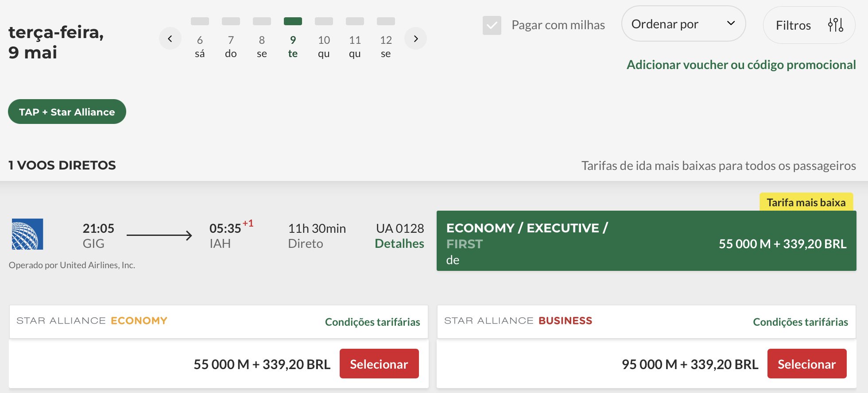Open the Ordenar por dropdown
Image resolution: width=868 pixels, height=393 pixels.
click(683, 24)
